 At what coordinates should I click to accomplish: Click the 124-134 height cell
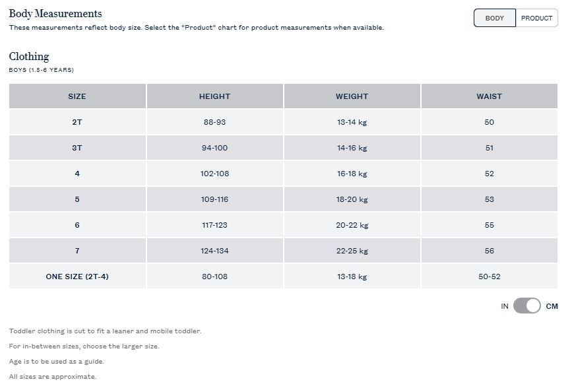pyautogui.click(x=214, y=251)
